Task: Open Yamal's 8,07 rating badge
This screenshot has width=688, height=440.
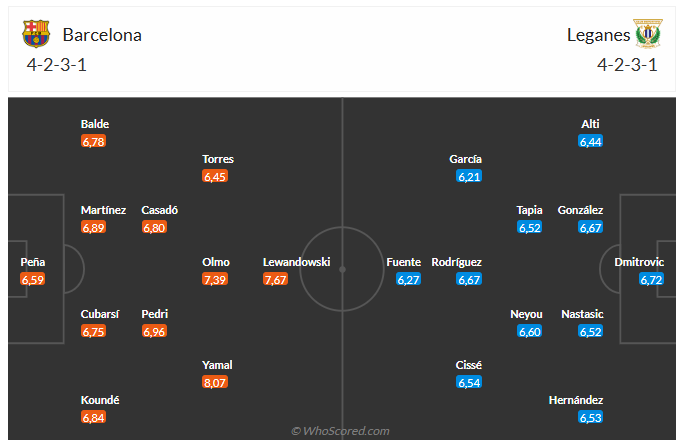Action: tap(215, 383)
